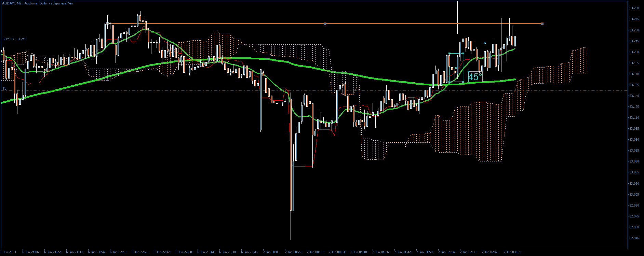
Task: Click the 93.050 price axis label
Action: click(x=634, y=161)
